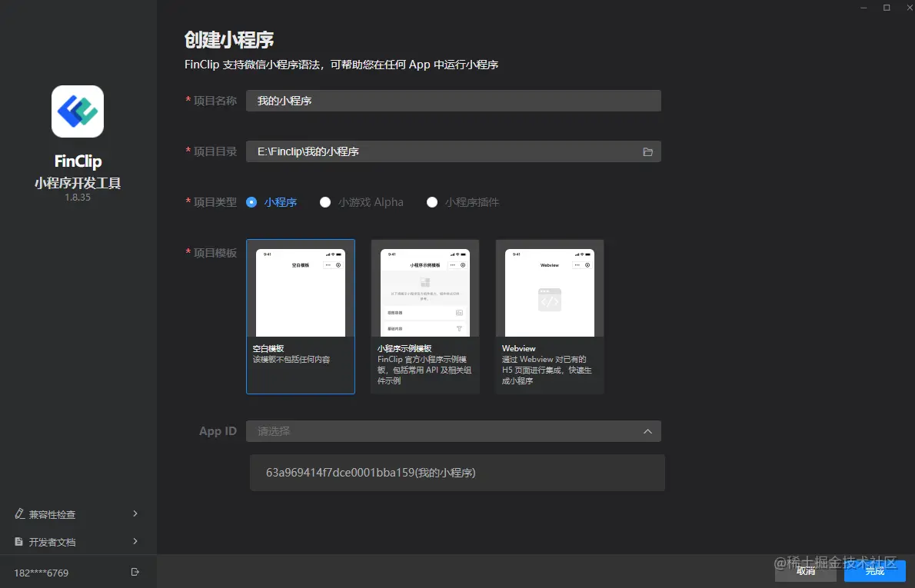This screenshot has height=588, width=915.
Task: Select the 小程序示例模板 template card
Action: [x=424, y=317]
